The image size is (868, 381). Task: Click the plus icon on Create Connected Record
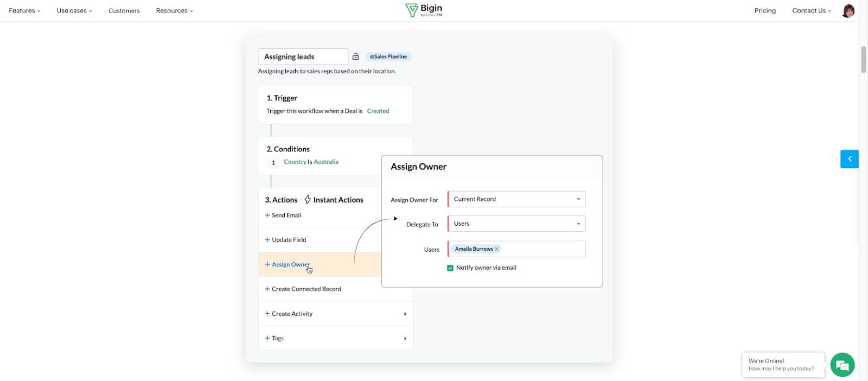pyautogui.click(x=267, y=289)
